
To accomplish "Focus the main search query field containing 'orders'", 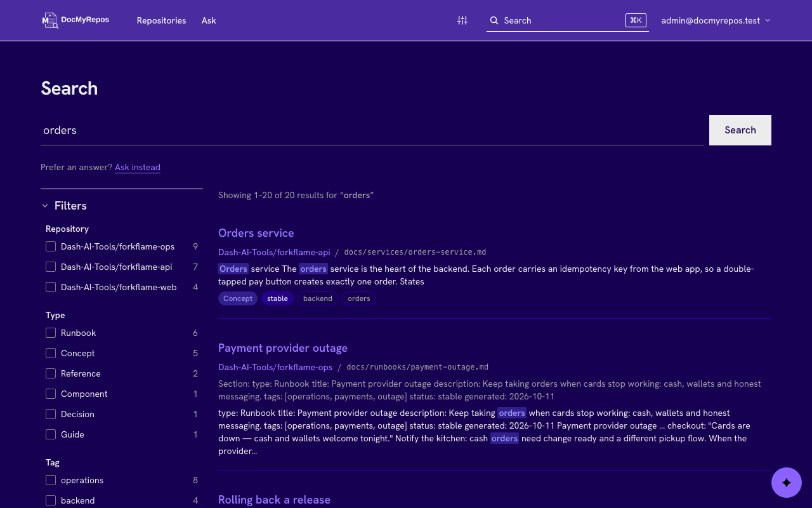I will [x=372, y=130].
